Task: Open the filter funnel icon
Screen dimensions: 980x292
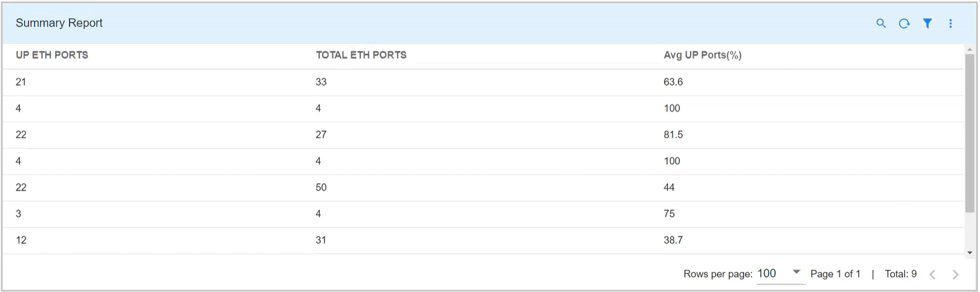Action: pos(928,23)
